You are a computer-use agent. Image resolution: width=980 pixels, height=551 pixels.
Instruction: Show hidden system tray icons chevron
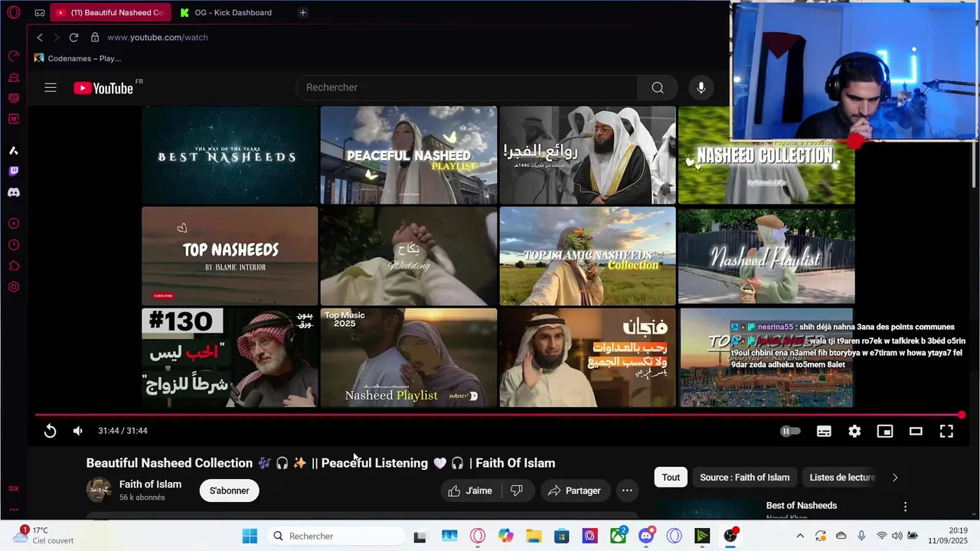pyautogui.click(x=801, y=536)
